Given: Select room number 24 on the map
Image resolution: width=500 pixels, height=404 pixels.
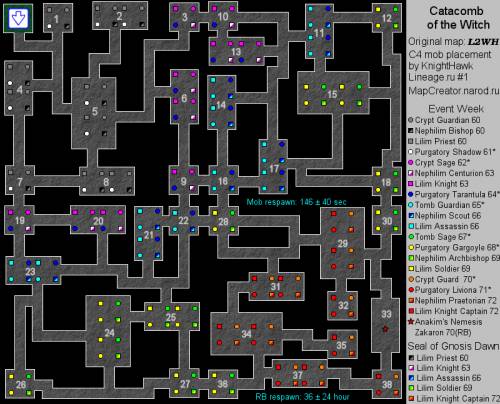Looking at the screenshot, I should point(109,333).
